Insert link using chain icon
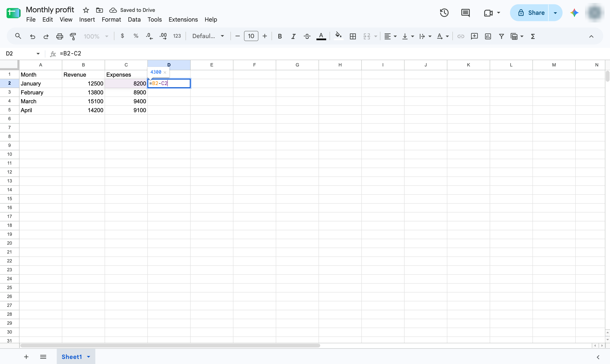 tap(461, 36)
